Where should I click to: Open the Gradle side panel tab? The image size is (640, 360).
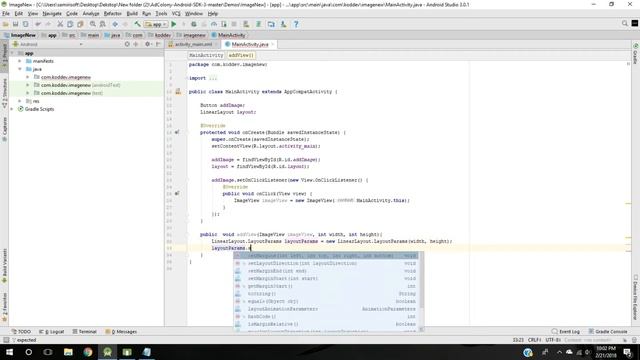tap(636, 53)
